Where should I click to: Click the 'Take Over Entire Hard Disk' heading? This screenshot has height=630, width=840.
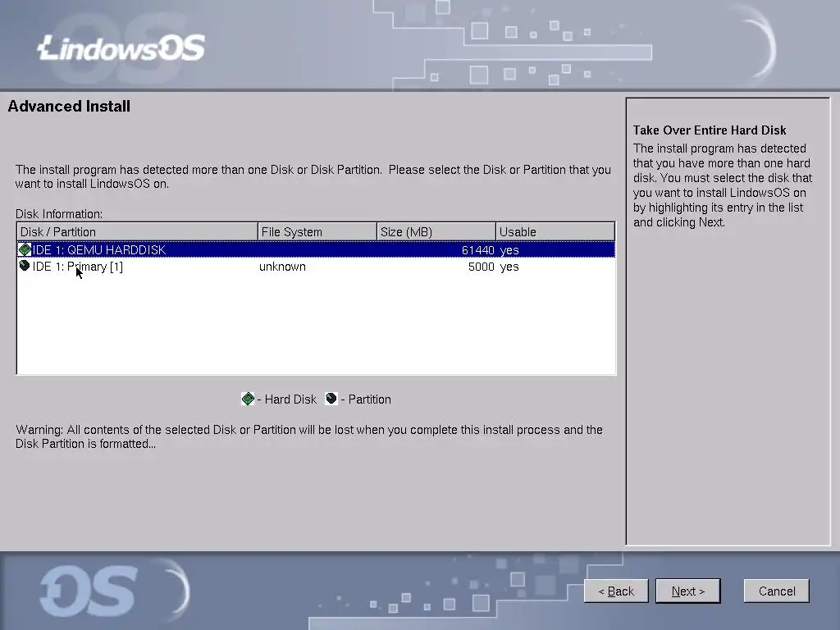point(710,130)
